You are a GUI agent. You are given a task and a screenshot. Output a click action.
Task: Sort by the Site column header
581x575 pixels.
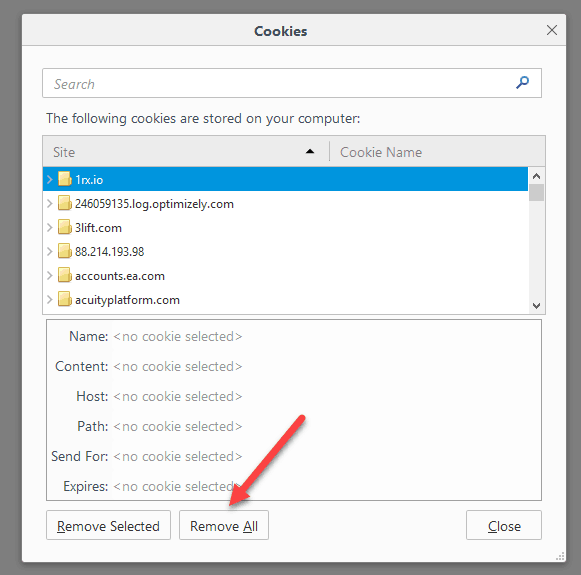[x=186, y=152]
